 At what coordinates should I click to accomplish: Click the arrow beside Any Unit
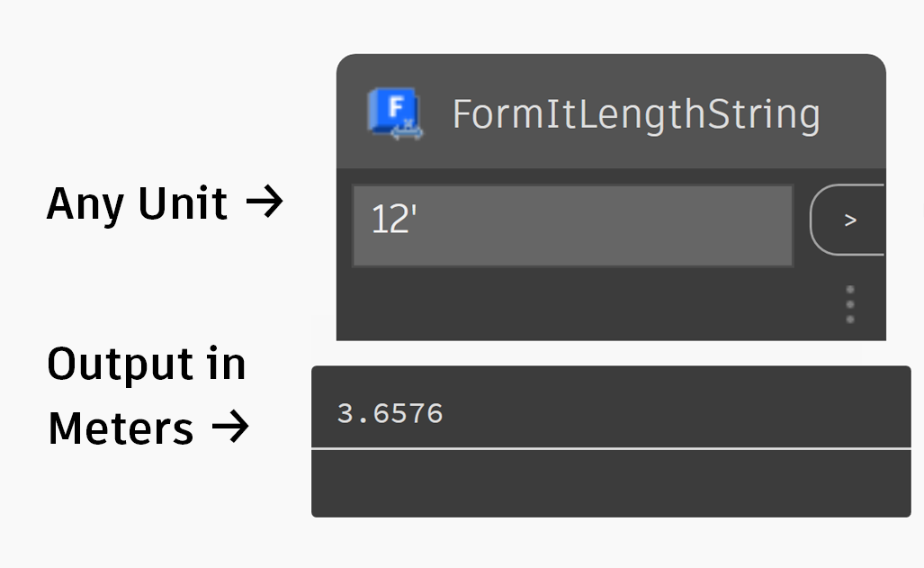[x=265, y=203]
